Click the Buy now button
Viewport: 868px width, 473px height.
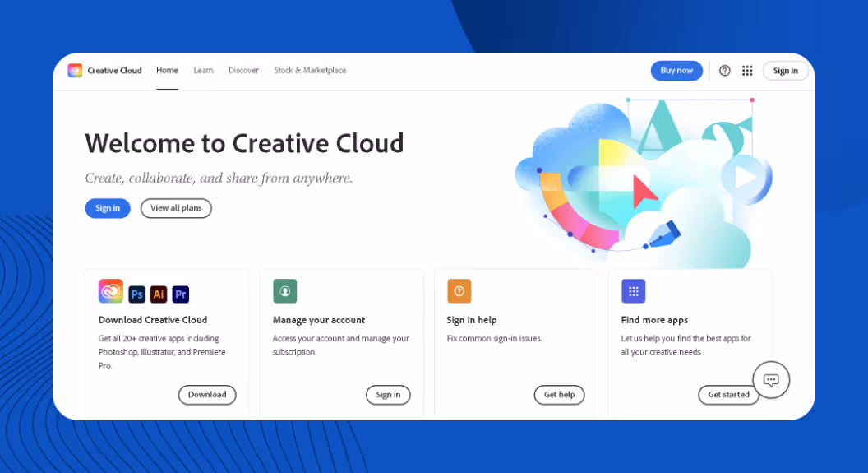coord(676,71)
